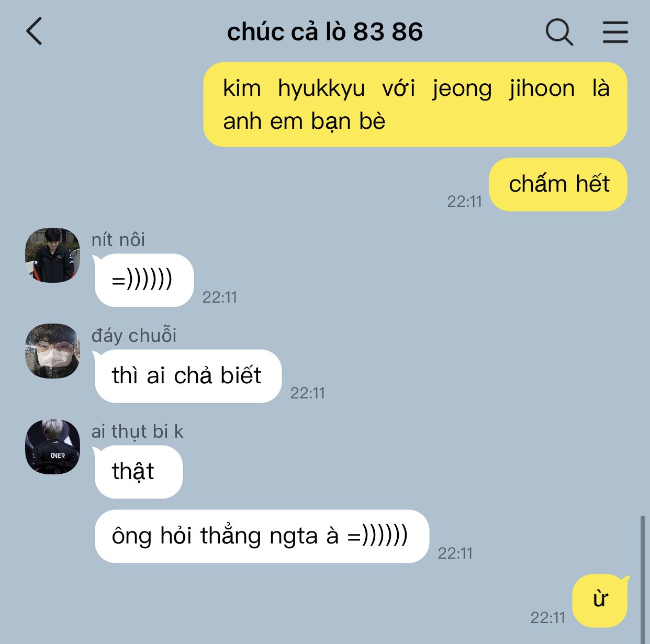
Task: Go back using the left chevron
Action: (x=34, y=31)
